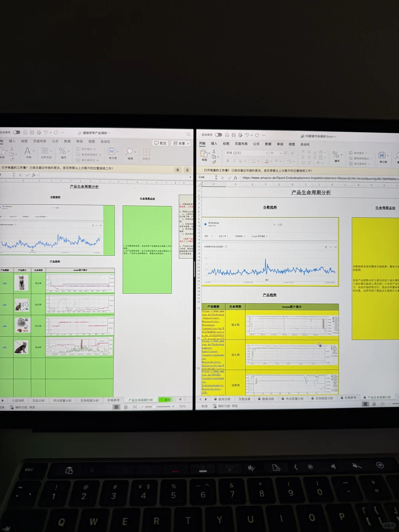Click cat photo thumbnail in first product row

coord(21,283)
